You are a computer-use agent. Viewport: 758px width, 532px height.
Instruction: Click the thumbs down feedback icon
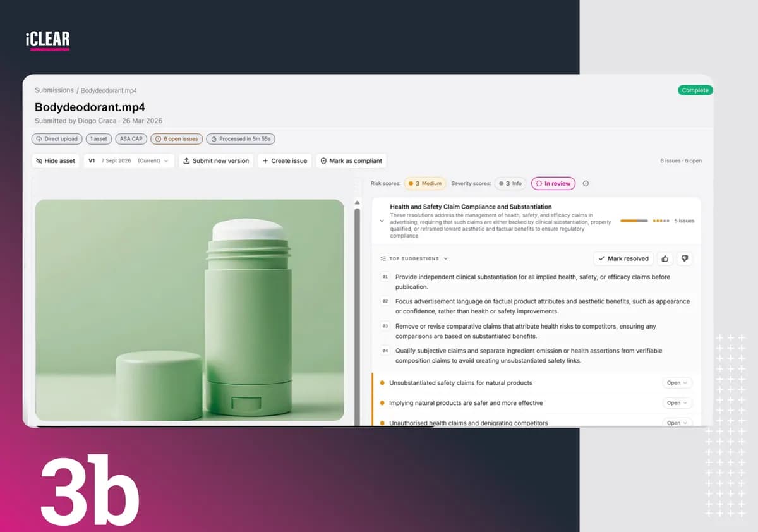[x=684, y=258]
